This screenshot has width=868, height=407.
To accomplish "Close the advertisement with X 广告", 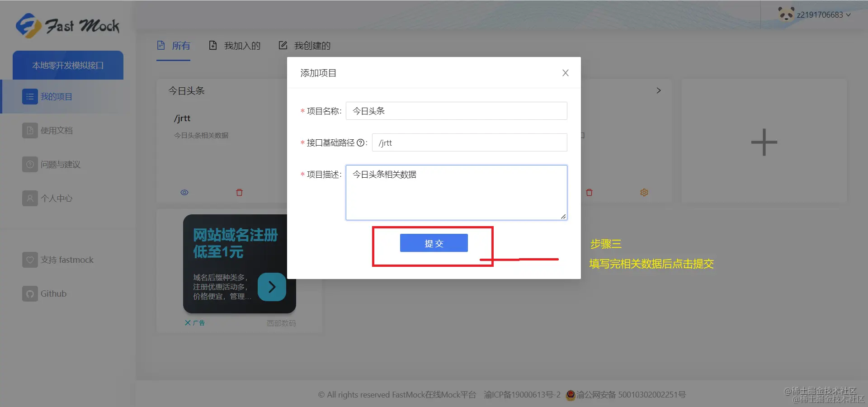I will [x=195, y=323].
